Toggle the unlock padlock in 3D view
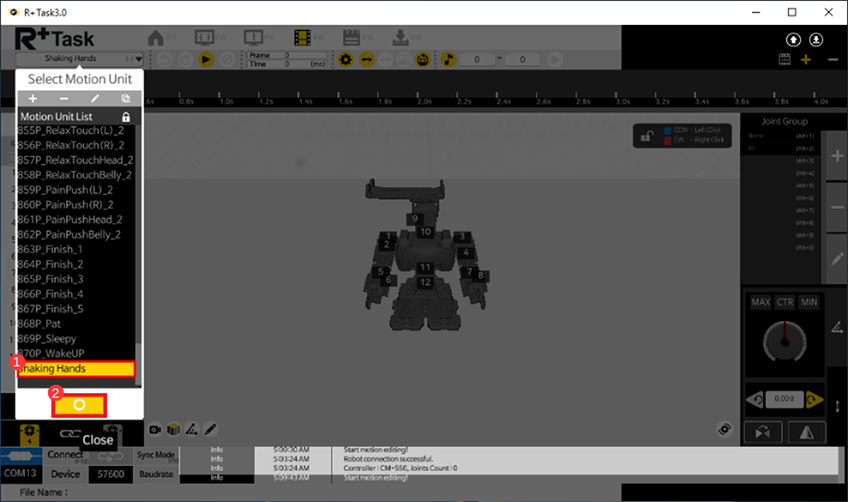 click(648, 136)
